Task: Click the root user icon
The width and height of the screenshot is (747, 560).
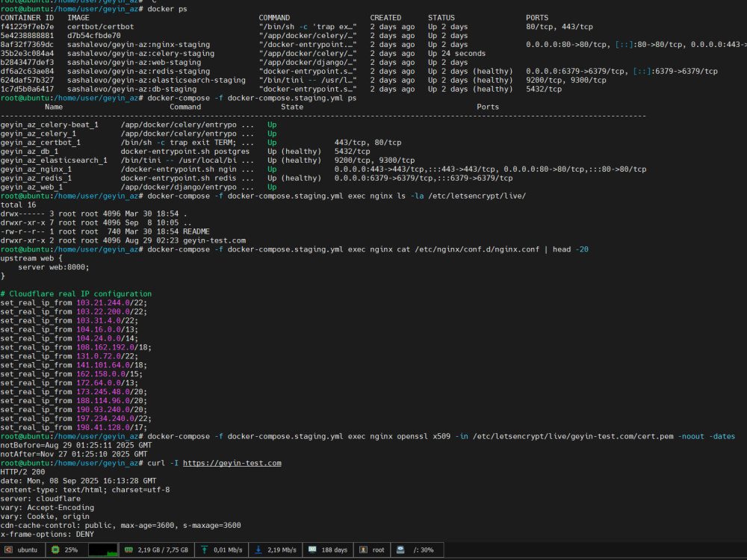Action: coord(363,550)
